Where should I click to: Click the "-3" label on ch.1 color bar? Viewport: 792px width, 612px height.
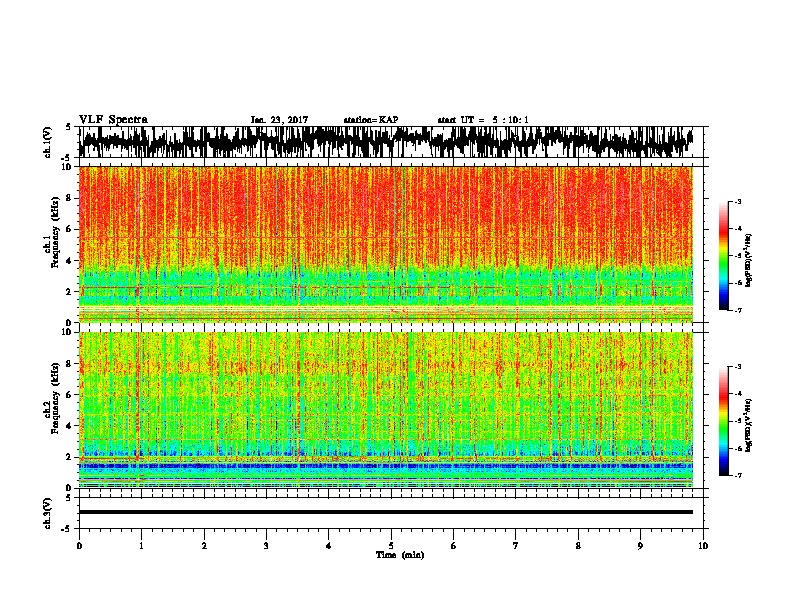737,201
